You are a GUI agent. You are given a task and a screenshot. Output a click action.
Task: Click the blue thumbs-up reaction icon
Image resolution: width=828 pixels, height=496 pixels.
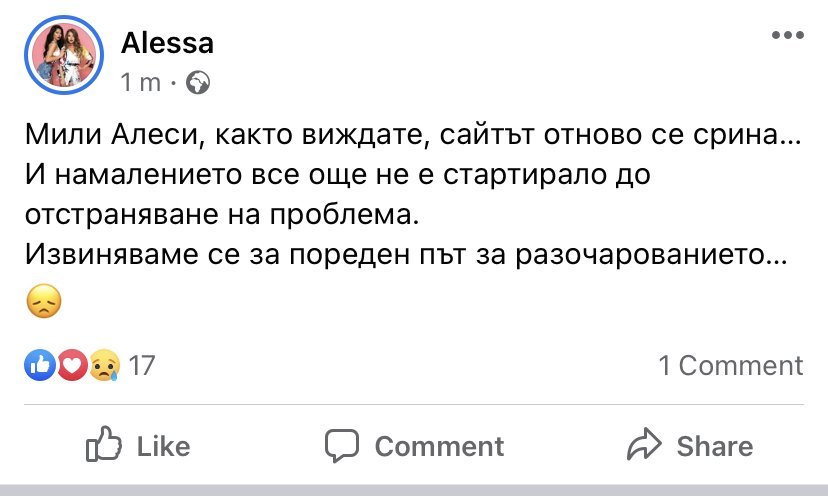click(39, 366)
